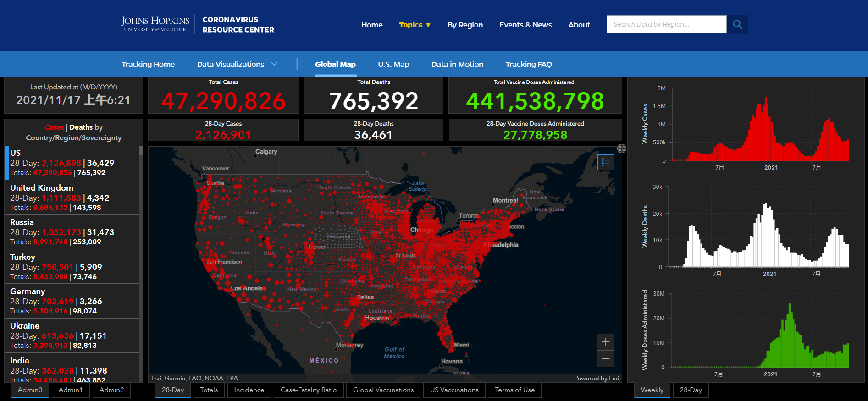Switch to the U.S. Map tab
The height and width of the screenshot is (401, 868).
click(393, 64)
